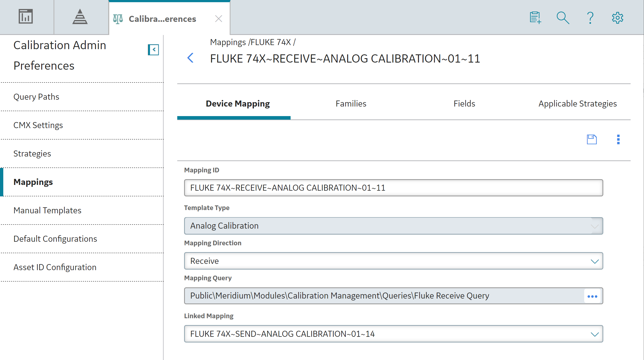Open Query Paths in the sidebar
The width and height of the screenshot is (644, 360).
pos(82,97)
